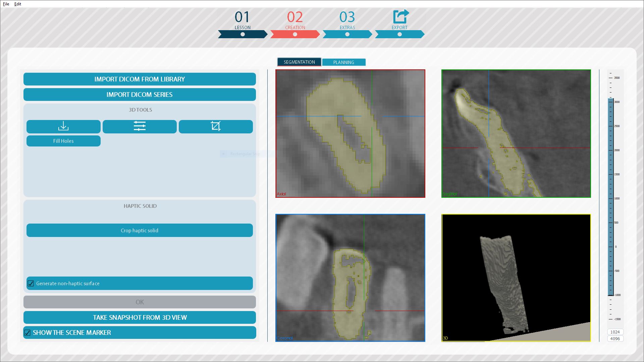Click Import DICOM Series button

pyautogui.click(x=140, y=95)
